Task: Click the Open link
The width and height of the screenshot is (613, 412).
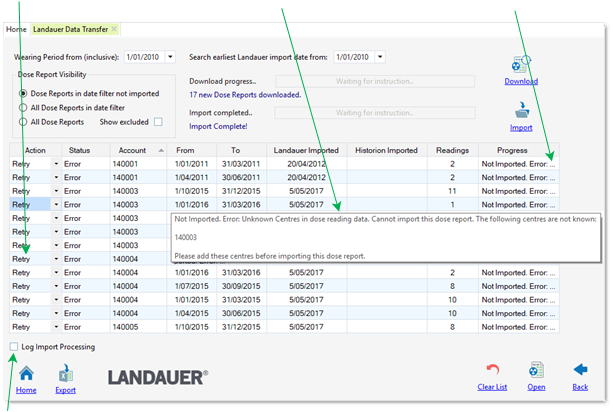Action: point(536,387)
